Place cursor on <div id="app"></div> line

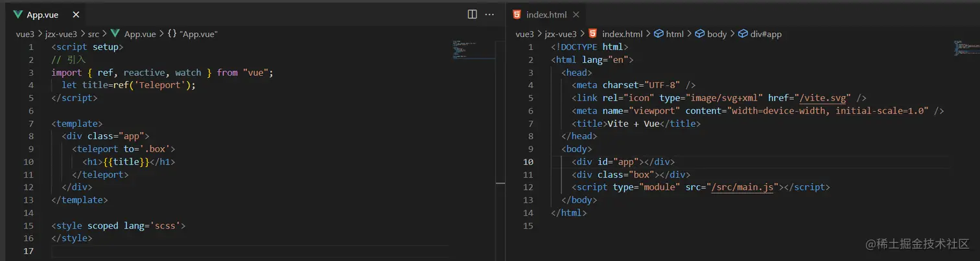click(x=623, y=162)
